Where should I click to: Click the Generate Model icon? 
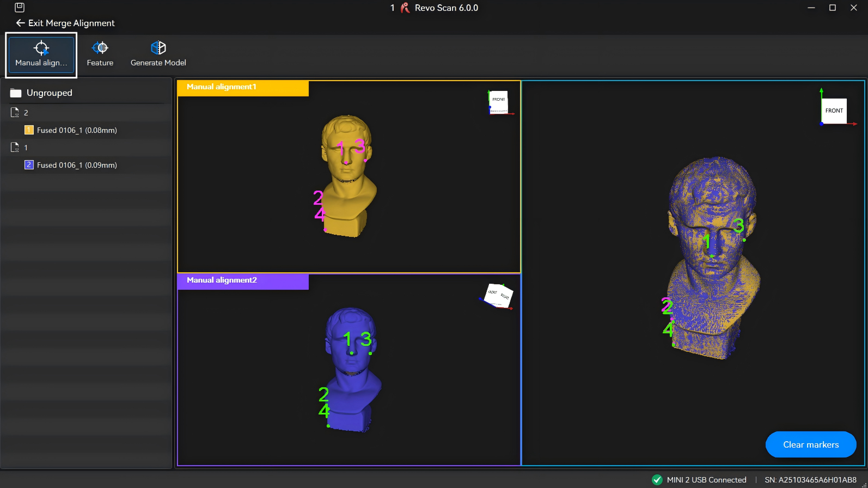pyautogui.click(x=158, y=48)
